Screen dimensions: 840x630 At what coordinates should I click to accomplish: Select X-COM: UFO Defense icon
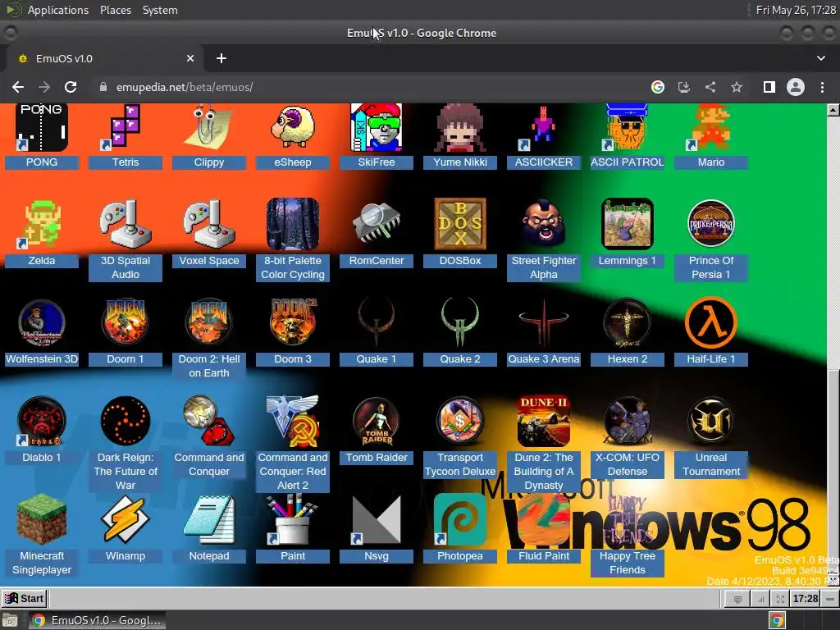tap(627, 421)
